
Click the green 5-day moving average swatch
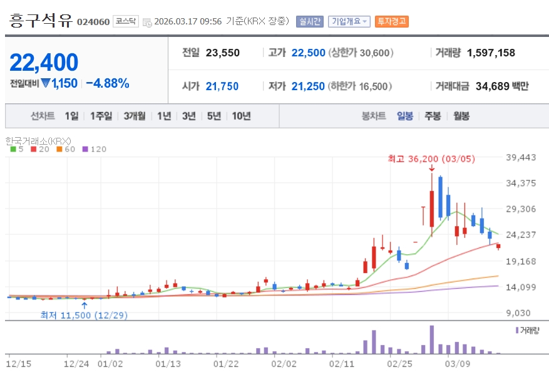(13, 149)
